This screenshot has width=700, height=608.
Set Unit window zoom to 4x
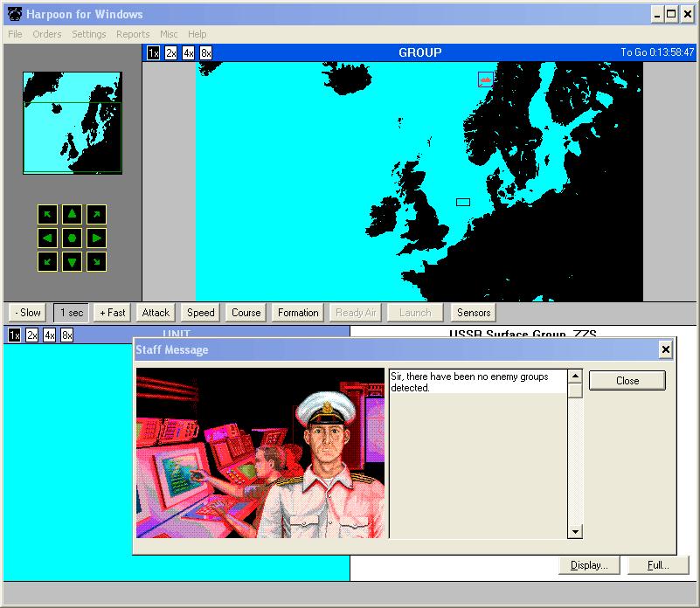(49, 335)
